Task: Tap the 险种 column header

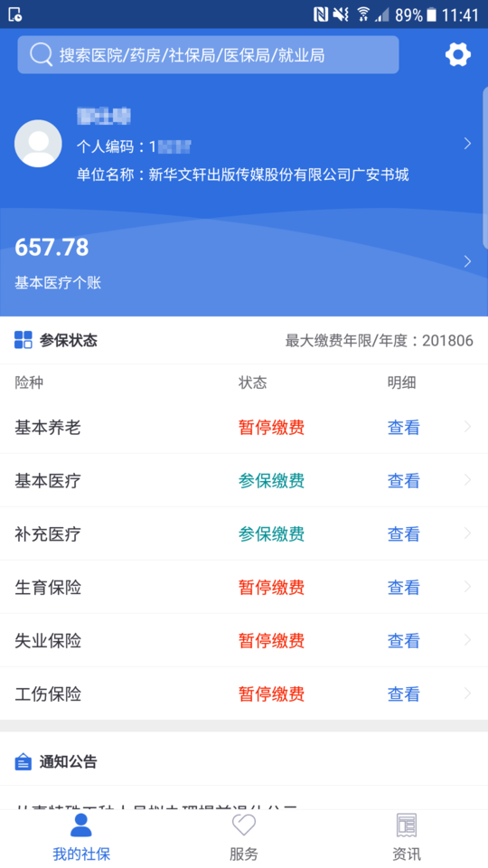Action: coord(29,382)
